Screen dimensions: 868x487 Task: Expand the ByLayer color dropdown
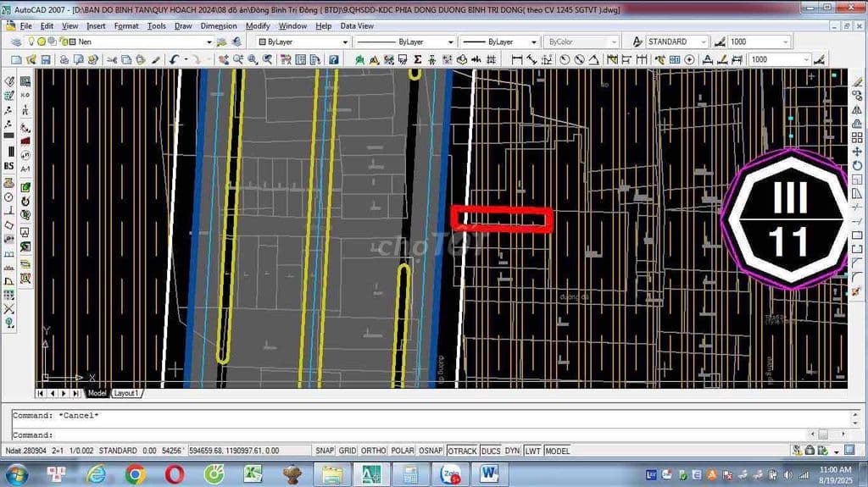point(343,42)
